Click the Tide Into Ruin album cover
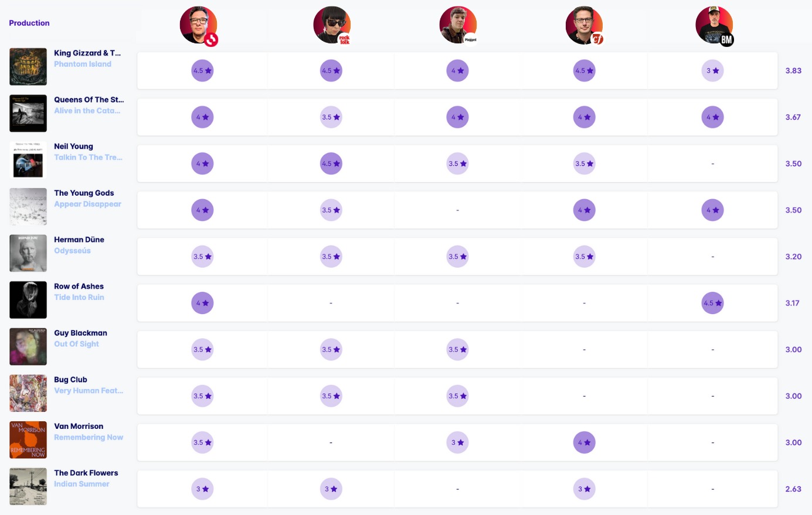812x515 pixels. 28,300
